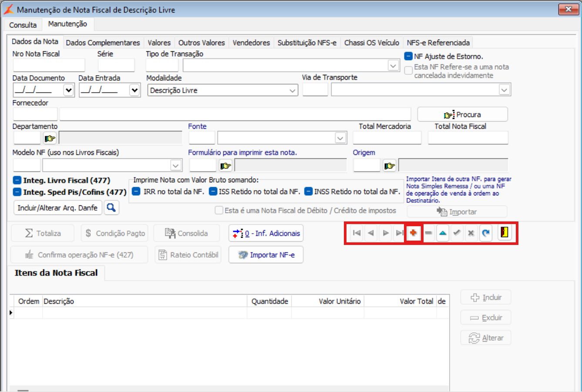582x392 pixels.
Task: Click the refresh record arrow icon
Action: [486, 233]
